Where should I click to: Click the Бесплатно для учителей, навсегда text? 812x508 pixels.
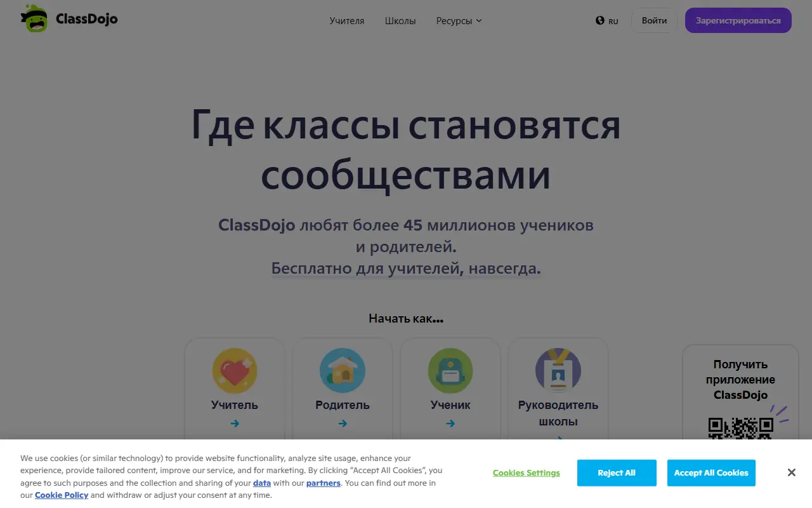(x=406, y=269)
